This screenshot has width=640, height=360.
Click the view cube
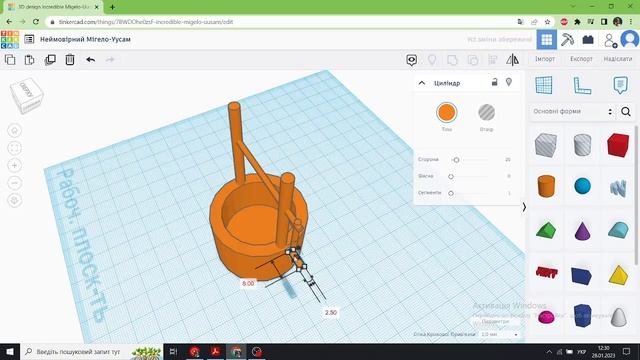pos(27,96)
